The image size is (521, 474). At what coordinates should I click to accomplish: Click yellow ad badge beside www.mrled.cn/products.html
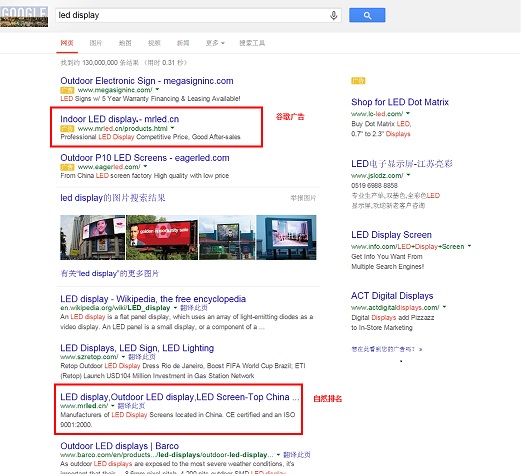pyautogui.click(x=67, y=129)
